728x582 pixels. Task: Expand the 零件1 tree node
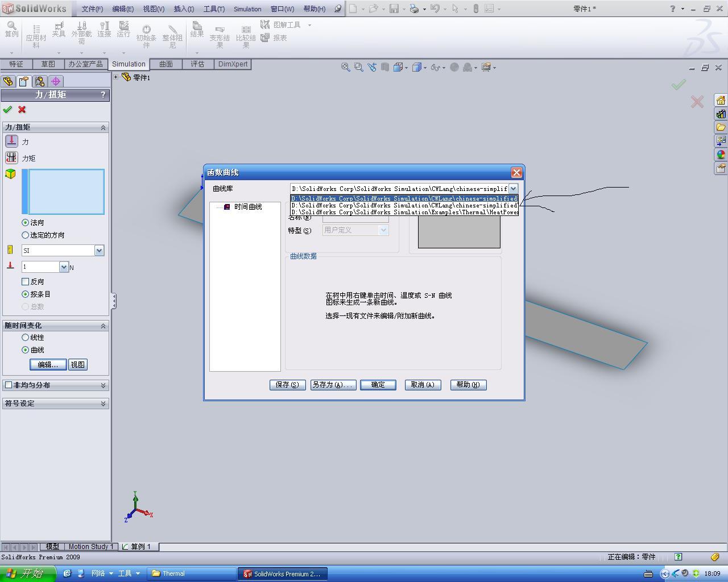(x=115, y=77)
